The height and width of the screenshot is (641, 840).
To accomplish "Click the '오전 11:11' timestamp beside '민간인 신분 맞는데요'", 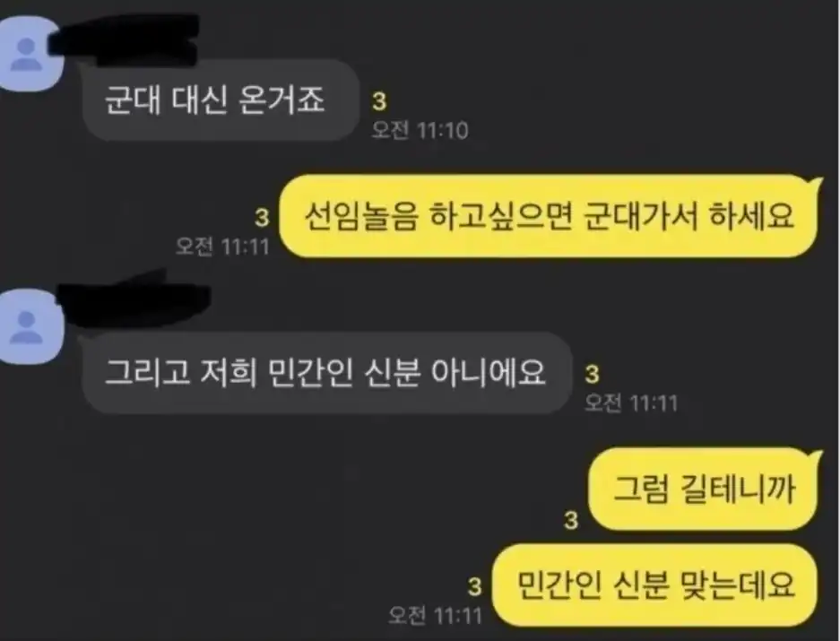I will (x=435, y=615).
